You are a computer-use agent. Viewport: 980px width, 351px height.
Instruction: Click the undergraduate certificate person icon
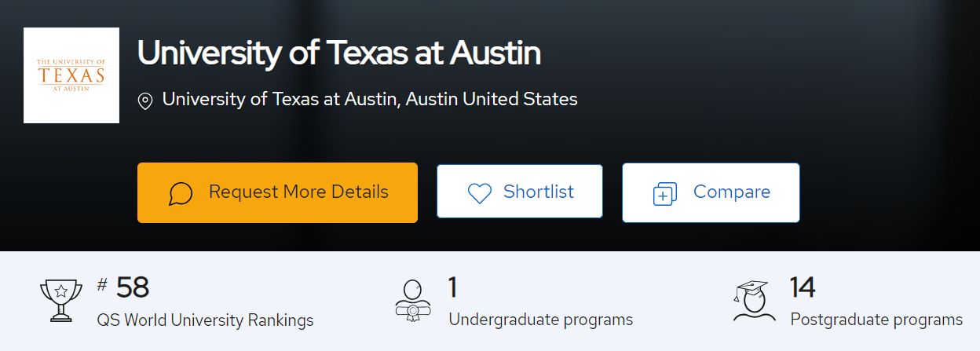[413, 301]
